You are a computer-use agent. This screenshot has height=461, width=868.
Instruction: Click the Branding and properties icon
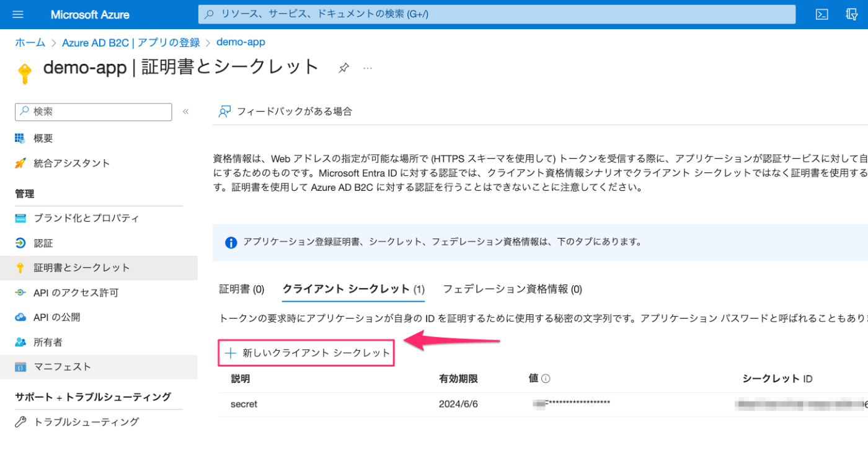tap(20, 218)
